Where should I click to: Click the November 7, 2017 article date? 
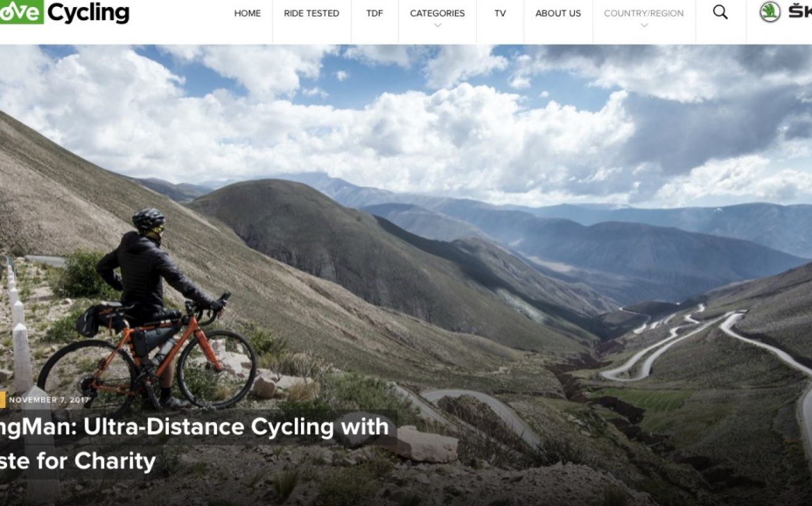49,400
